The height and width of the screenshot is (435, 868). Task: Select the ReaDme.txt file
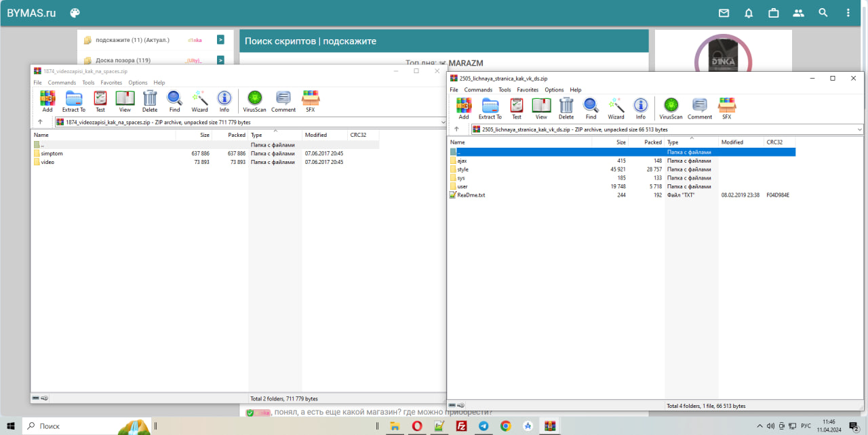[471, 195]
